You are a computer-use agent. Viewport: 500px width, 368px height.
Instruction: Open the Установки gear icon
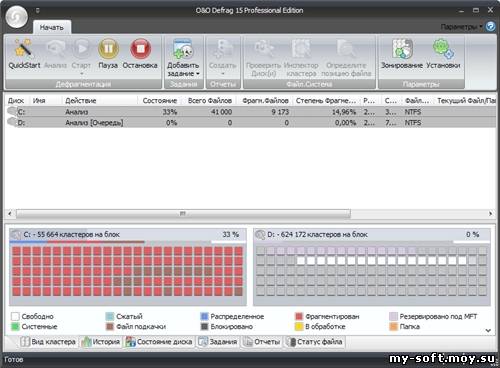tap(443, 49)
